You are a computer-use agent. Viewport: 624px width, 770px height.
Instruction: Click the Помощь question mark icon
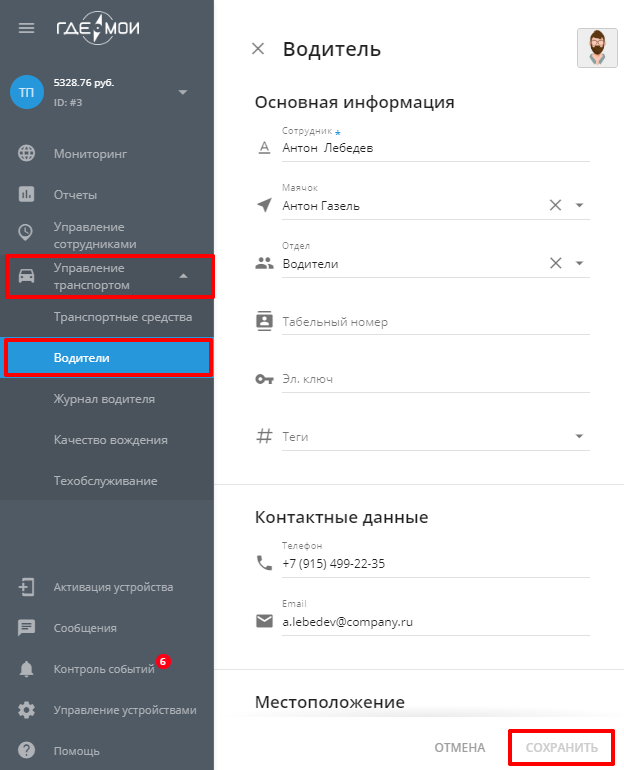click(x=27, y=750)
